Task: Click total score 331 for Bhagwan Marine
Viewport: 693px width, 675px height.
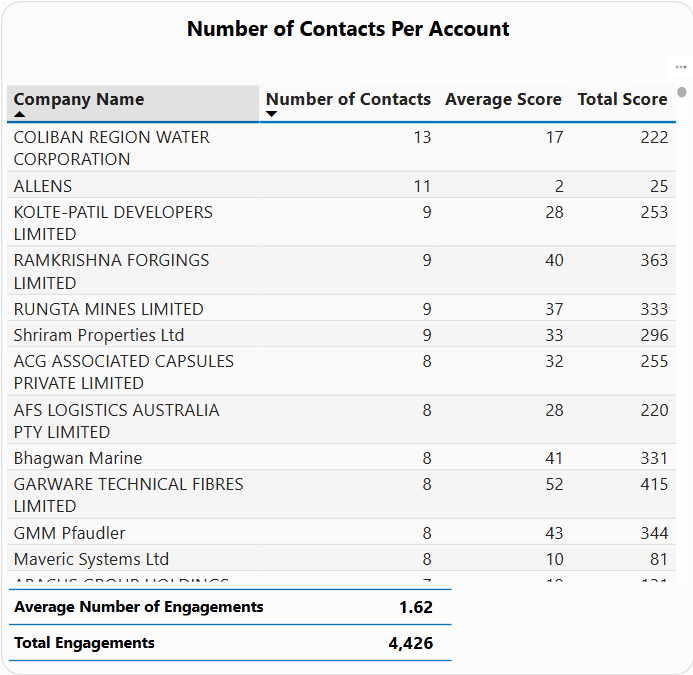Action: (654, 458)
